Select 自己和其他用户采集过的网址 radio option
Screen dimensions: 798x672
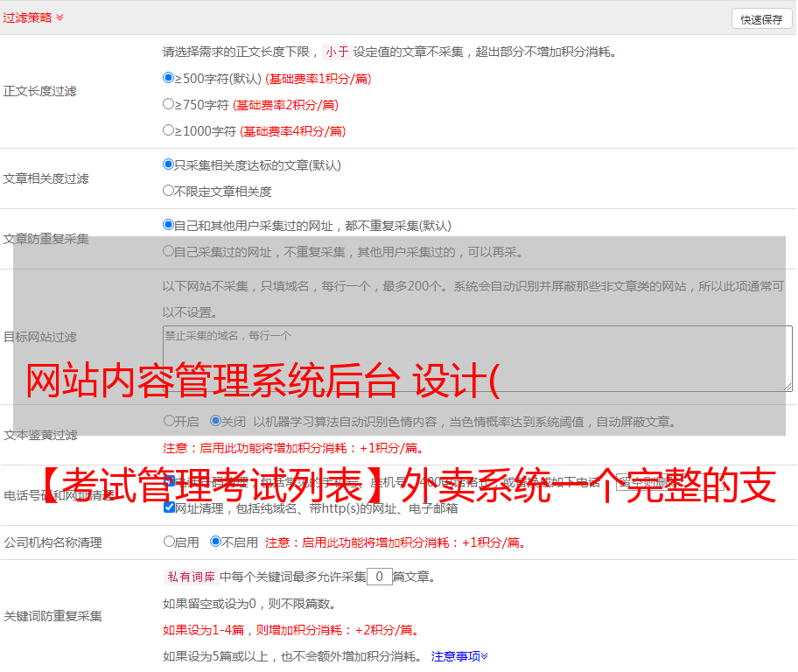[168, 225]
